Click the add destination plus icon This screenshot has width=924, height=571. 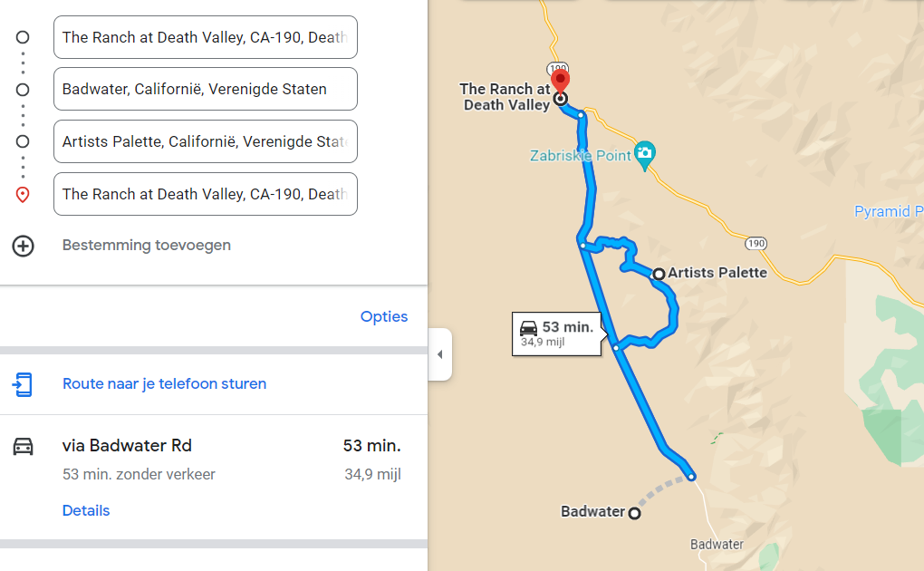(23, 246)
